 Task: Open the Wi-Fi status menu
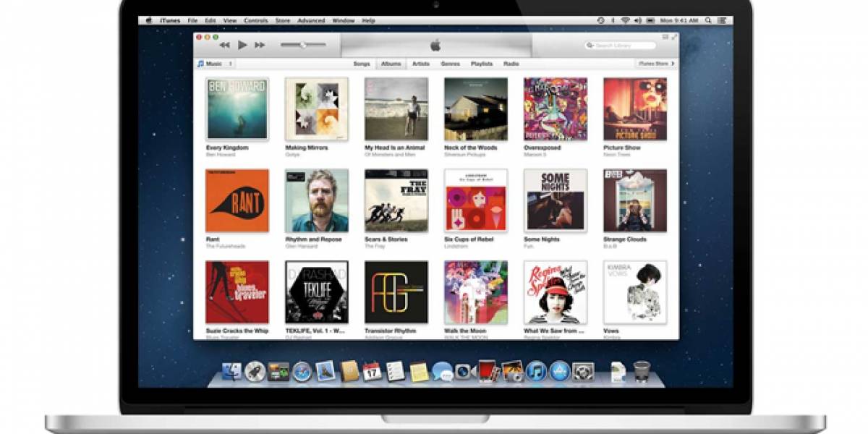625,20
